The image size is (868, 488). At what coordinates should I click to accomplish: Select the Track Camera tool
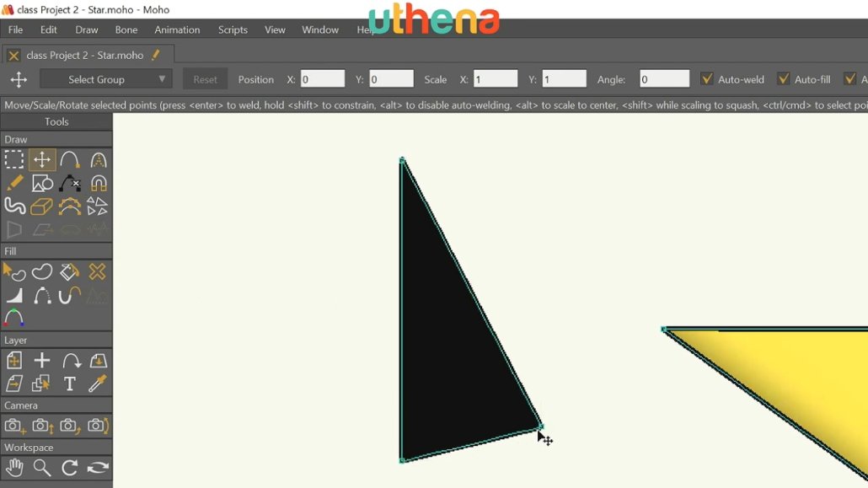pyautogui.click(x=14, y=426)
